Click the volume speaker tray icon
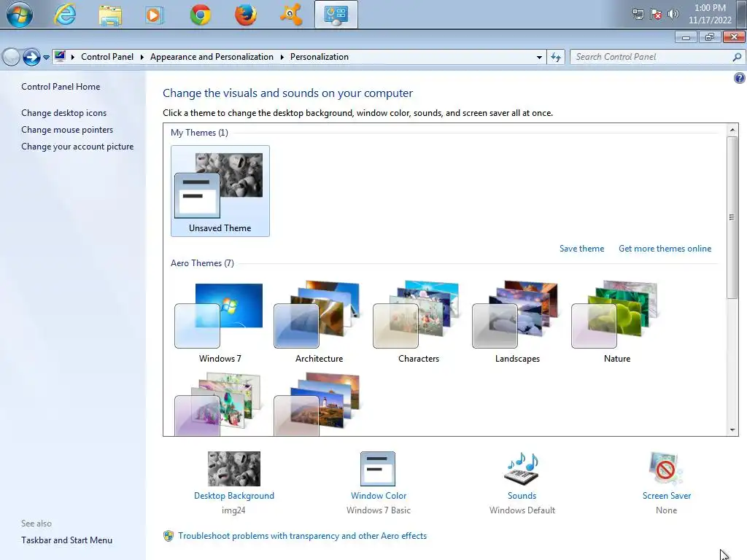Screen dimensions: 747x560 [673, 14]
